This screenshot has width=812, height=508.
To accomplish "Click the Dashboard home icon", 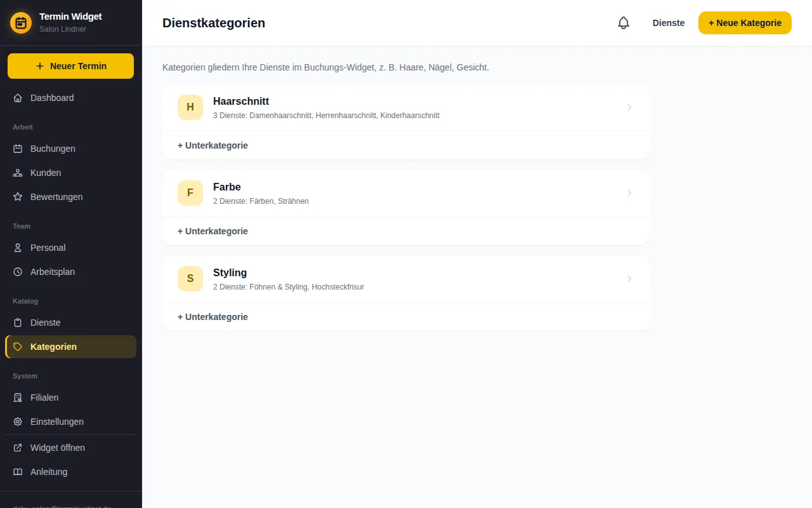I will coord(18,98).
